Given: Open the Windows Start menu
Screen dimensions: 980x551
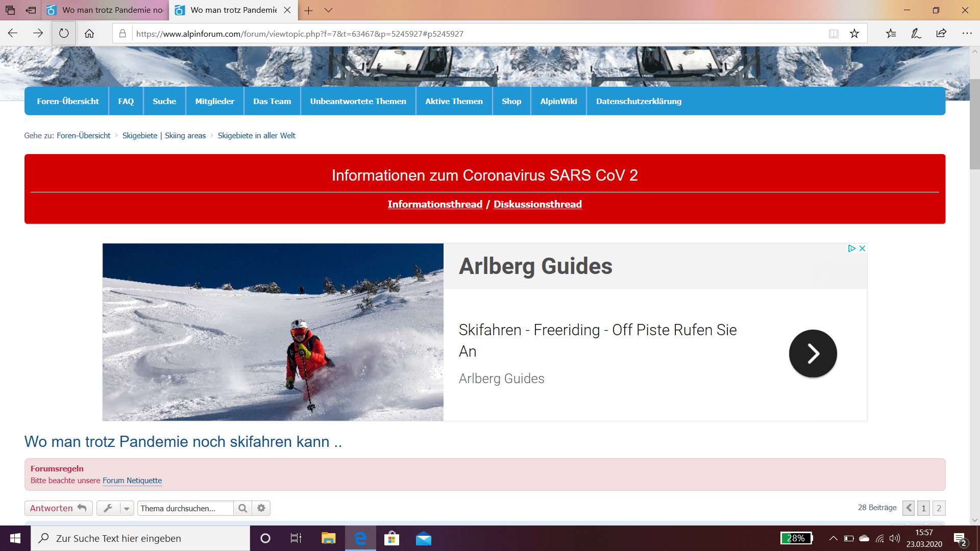Looking at the screenshot, I should click(x=15, y=538).
